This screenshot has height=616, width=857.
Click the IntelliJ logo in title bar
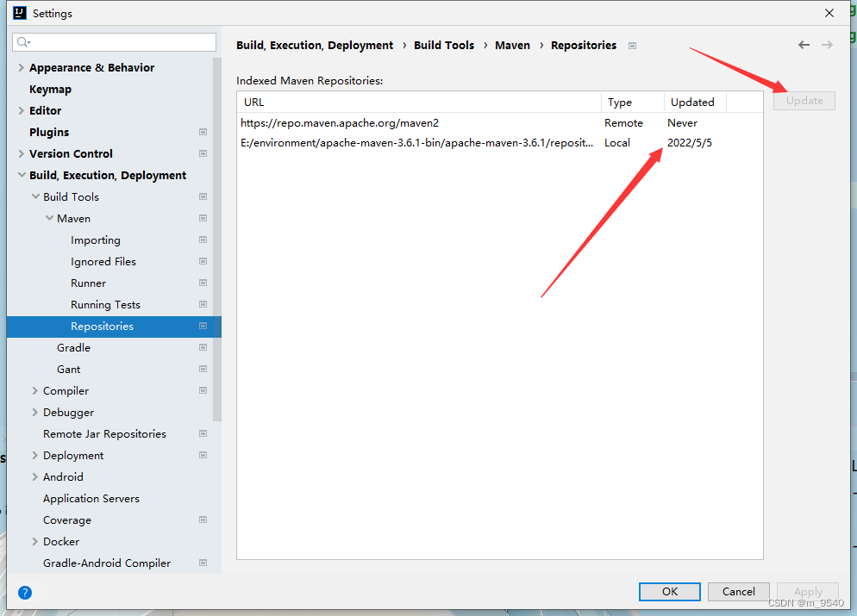[20, 13]
